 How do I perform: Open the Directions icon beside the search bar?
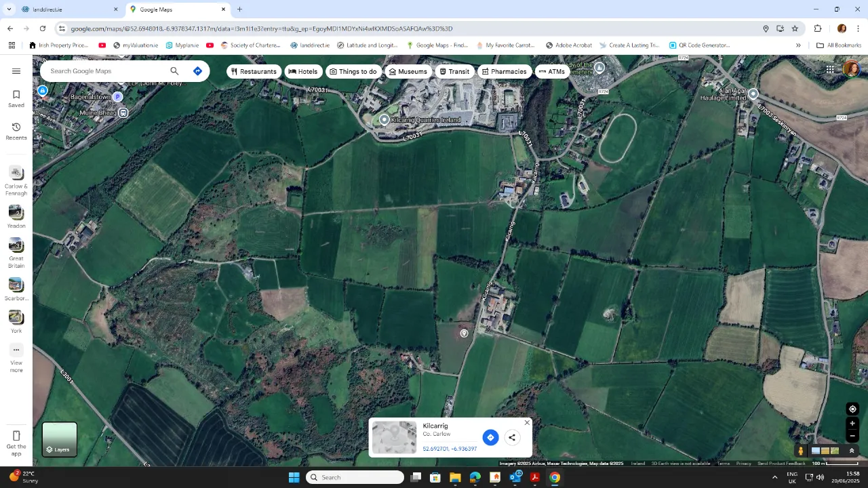(197, 70)
